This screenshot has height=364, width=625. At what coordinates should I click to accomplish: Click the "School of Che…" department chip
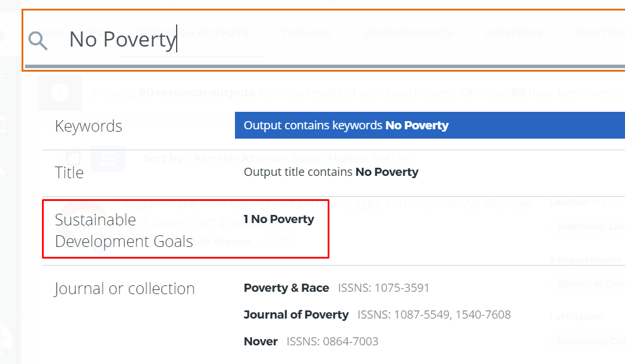pos(589,284)
